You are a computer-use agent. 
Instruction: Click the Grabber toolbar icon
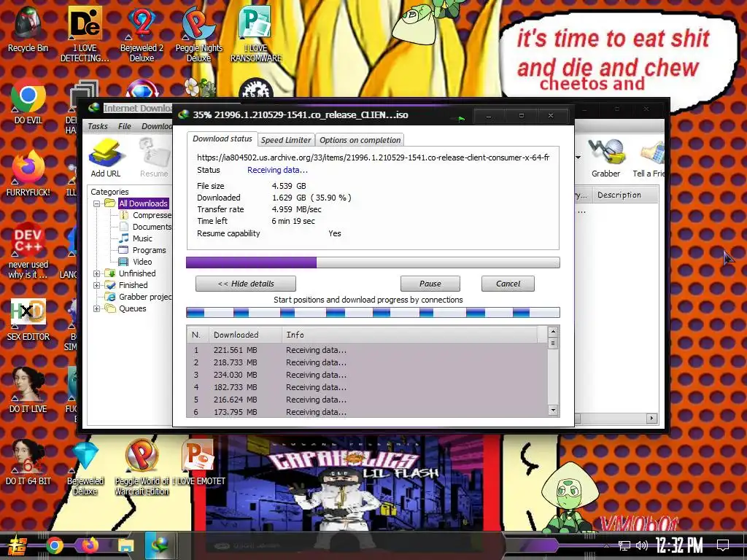[605, 158]
